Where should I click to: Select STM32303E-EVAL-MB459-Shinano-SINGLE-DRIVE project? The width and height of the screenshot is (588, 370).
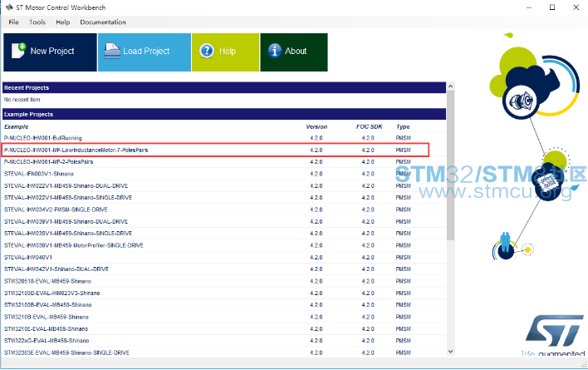(x=67, y=353)
